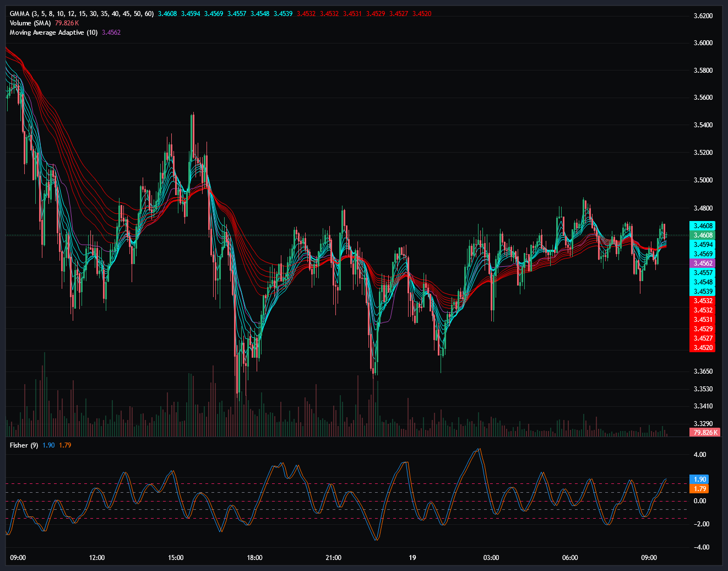Click the 3.4539 value in the GMMA legend
The width and height of the screenshot is (728, 571).
tap(283, 14)
